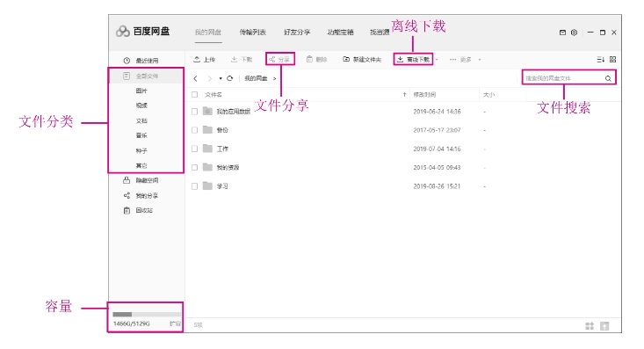644x349 pixels.
Task: Start an offline download with 离线下载
Action: [x=413, y=60]
